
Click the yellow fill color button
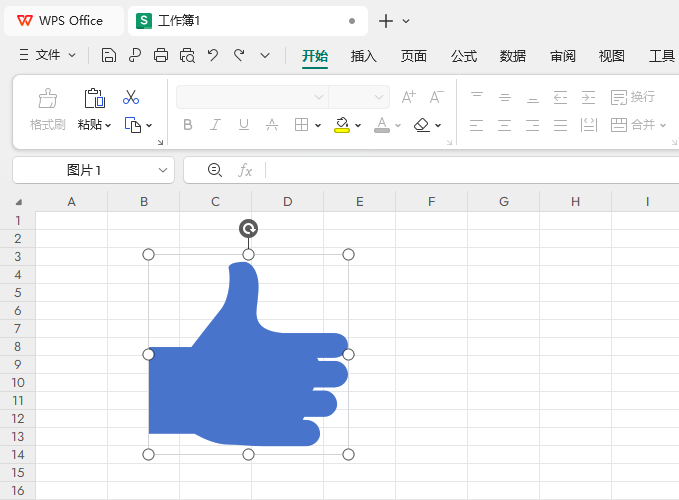tap(342, 125)
